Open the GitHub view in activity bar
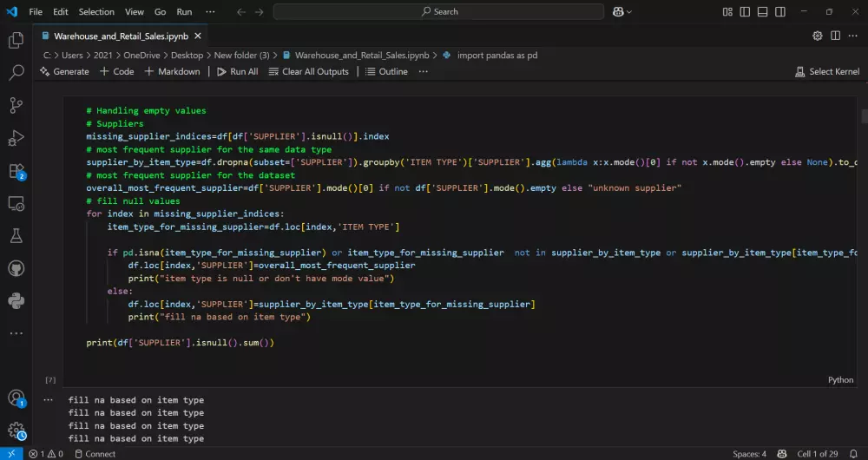The image size is (868, 460). pos(16,269)
